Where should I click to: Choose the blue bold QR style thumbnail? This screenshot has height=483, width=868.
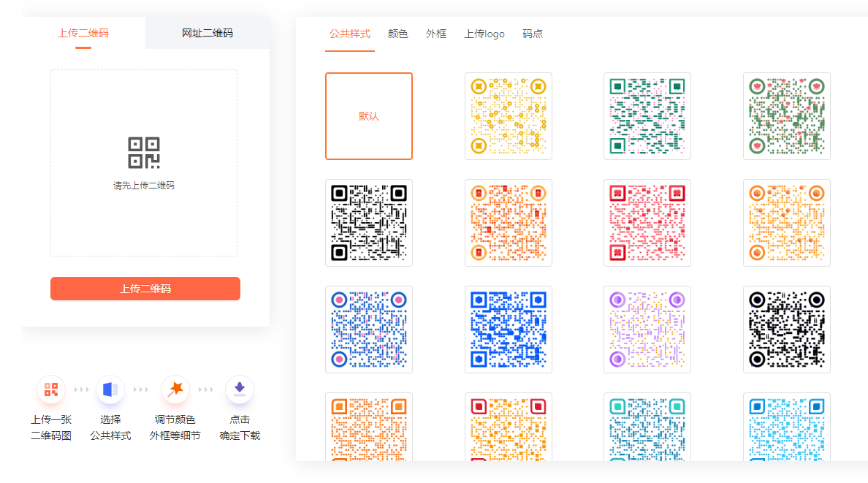[508, 329]
